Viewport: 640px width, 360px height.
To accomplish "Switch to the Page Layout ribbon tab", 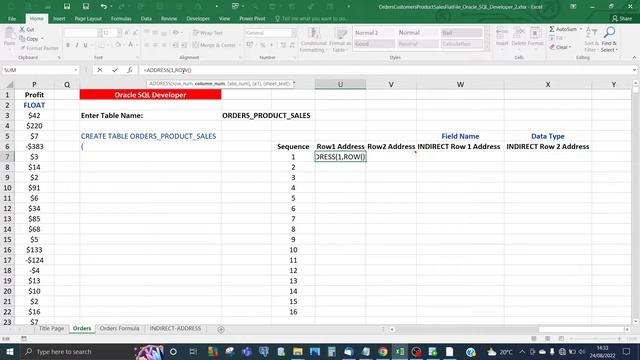I will 88,19.
